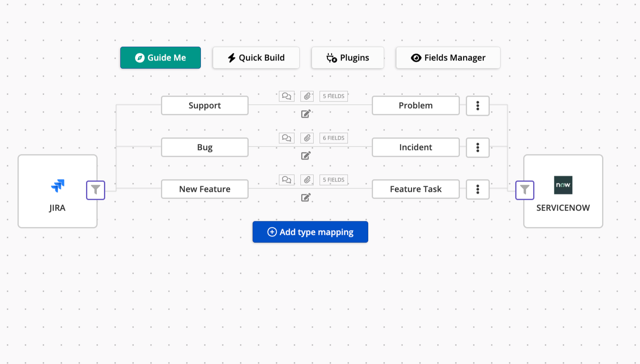The width and height of the screenshot is (640, 364).
Task: Click attachments paperclip on Bug–Incident mapping
Action: click(307, 138)
